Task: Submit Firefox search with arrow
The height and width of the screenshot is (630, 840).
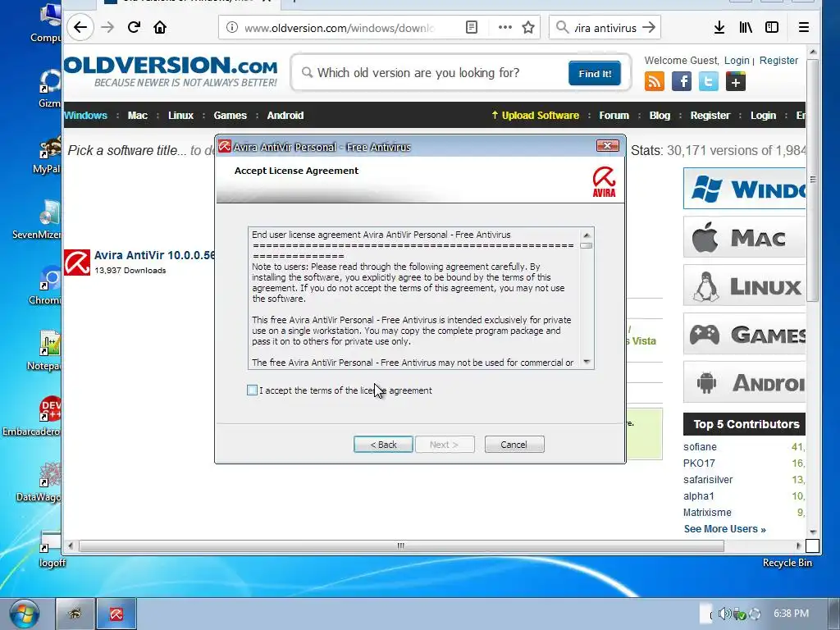Action: click(649, 27)
